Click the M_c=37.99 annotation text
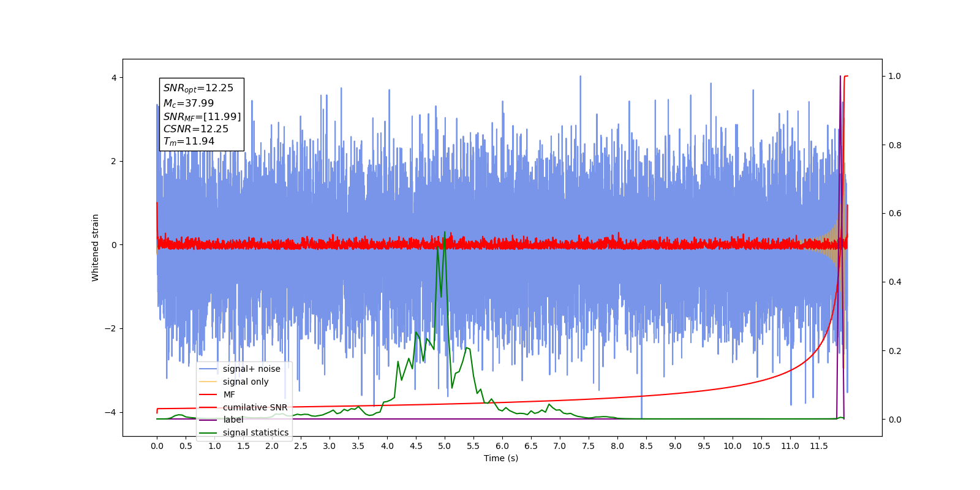This screenshot has width=980, height=490. click(189, 104)
